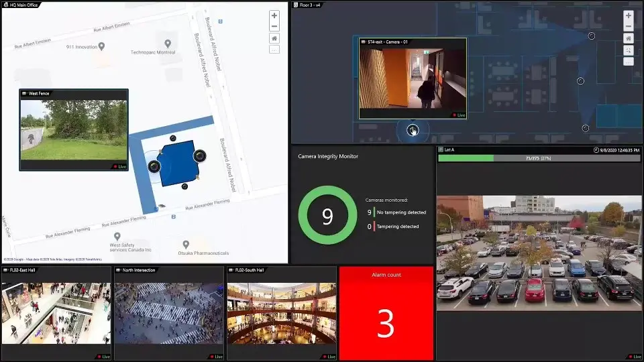Click home button on Floor 3 plan
644x362 pixels.
[628, 39]
